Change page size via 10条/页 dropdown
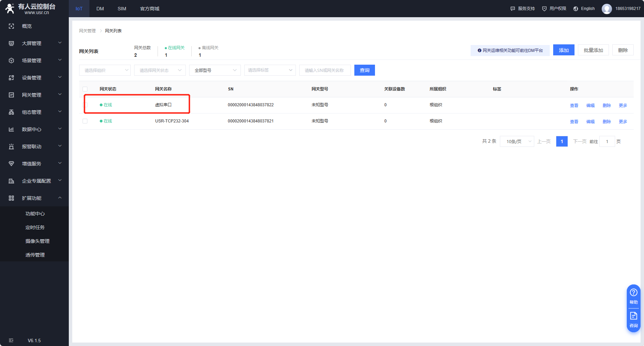 tap(517, 141)
